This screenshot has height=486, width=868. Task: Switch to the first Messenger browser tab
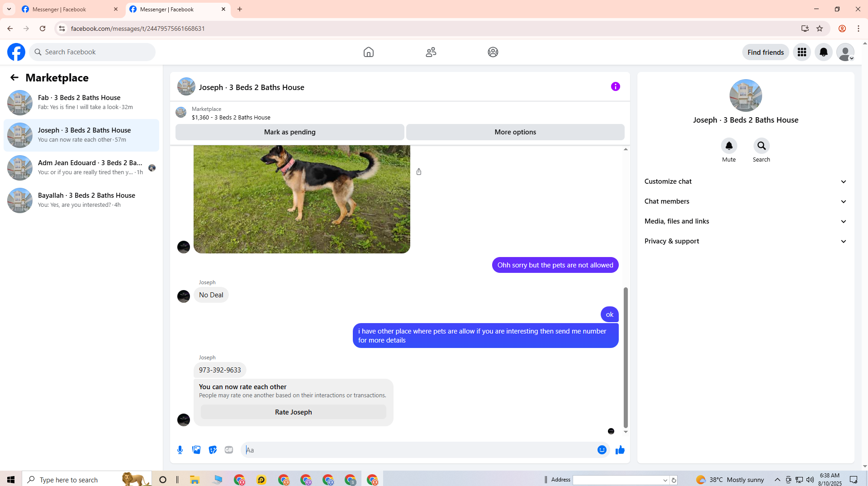point(70,9)
